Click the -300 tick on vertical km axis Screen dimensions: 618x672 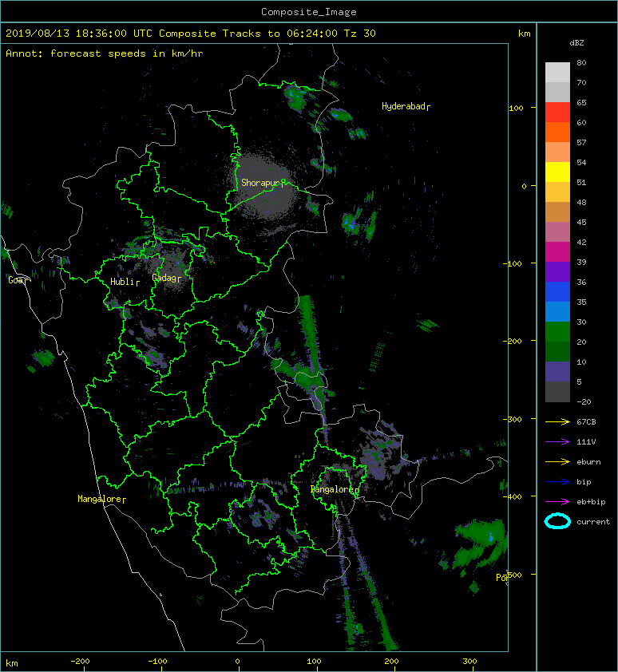pos(512,419)
